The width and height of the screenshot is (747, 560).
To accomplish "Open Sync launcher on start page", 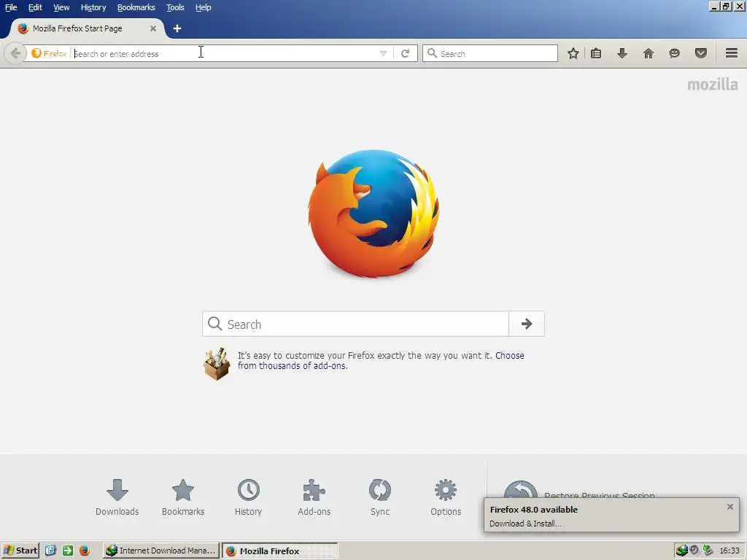I will (379, 497).
